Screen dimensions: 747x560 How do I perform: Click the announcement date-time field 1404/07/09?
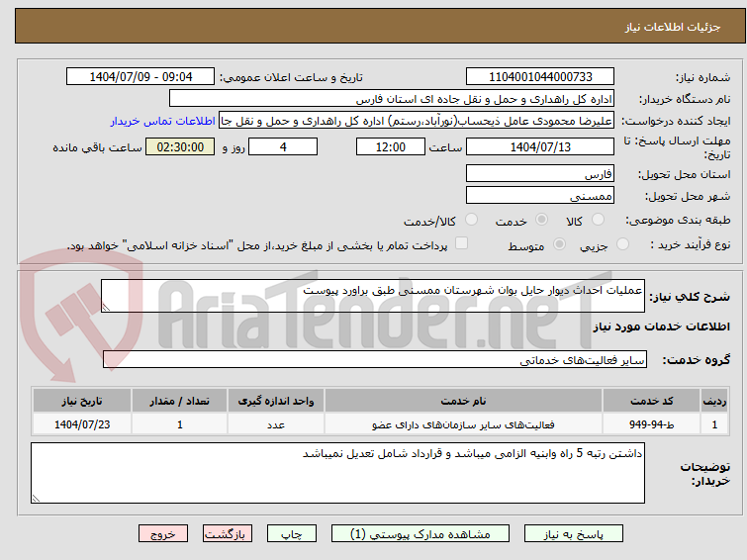tap(140, 77)
